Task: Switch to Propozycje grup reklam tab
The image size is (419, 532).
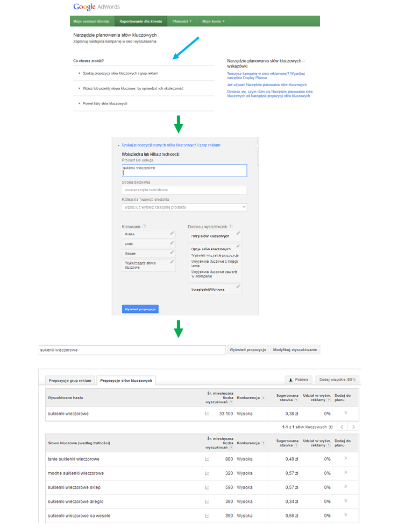Action: [70, 381]
